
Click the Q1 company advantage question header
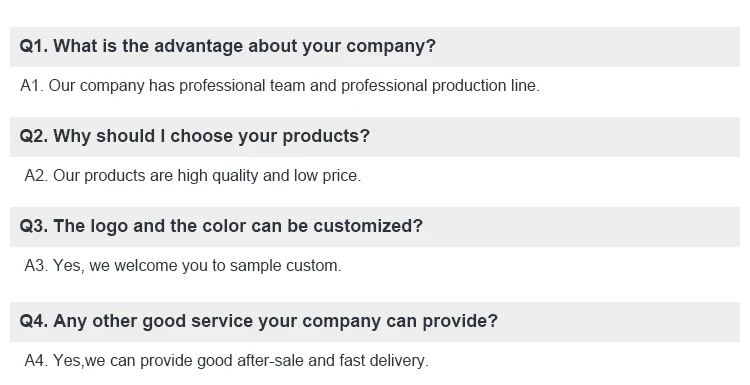[x=375, y=47]
